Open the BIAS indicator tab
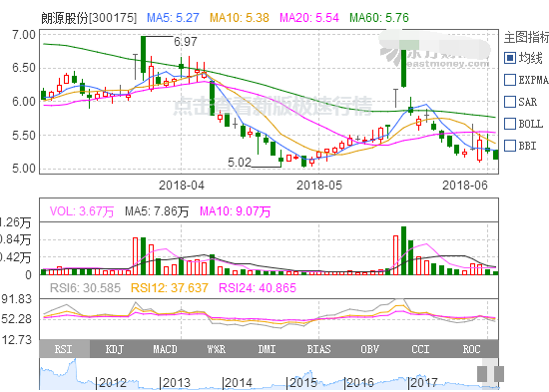Screen dimensions: 549x392 [x=318, y=349]
